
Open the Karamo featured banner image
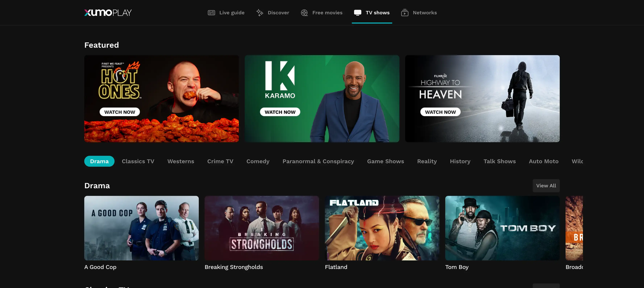click(x=322, y=99)
